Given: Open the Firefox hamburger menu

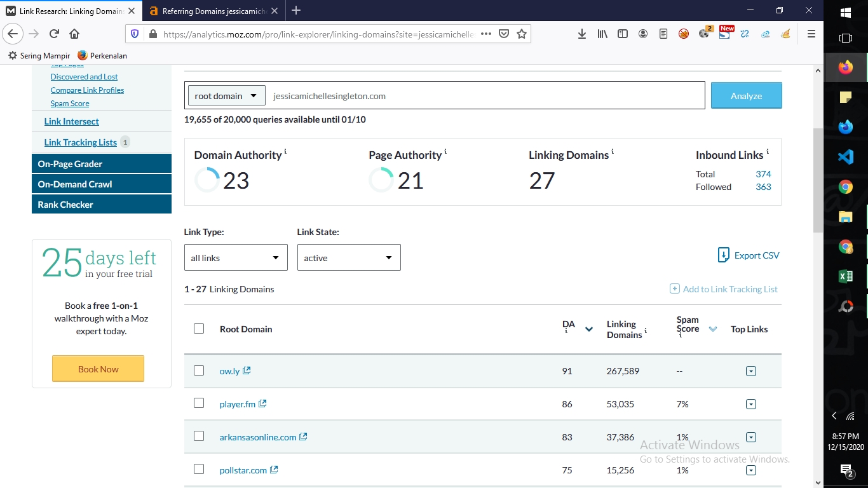Looking at the screenshot, I should pyautogui.click(x=811, y=34).
